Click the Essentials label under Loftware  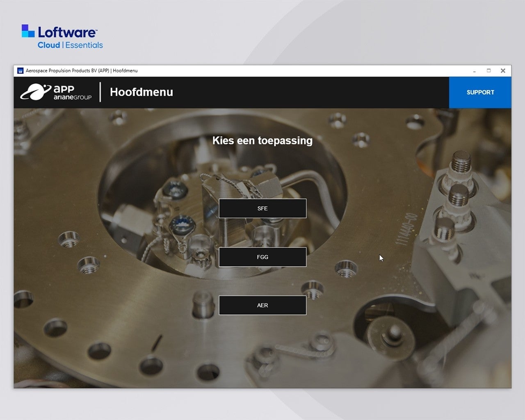[84, 45]
